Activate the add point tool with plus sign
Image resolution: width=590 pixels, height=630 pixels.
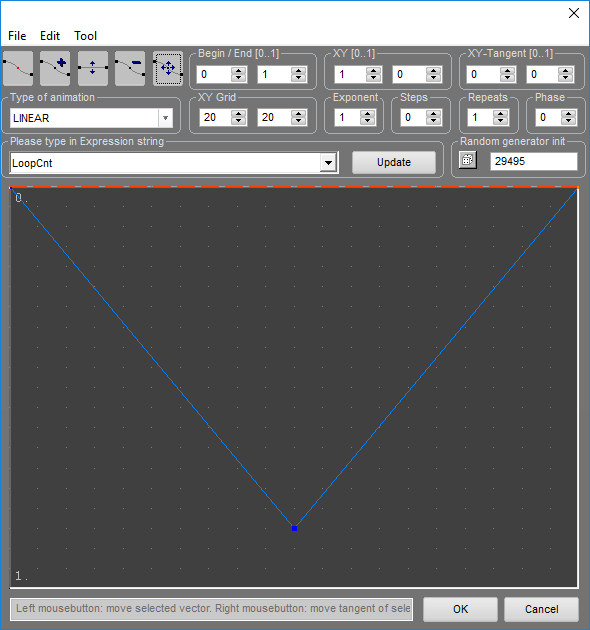tap(55, 68)
